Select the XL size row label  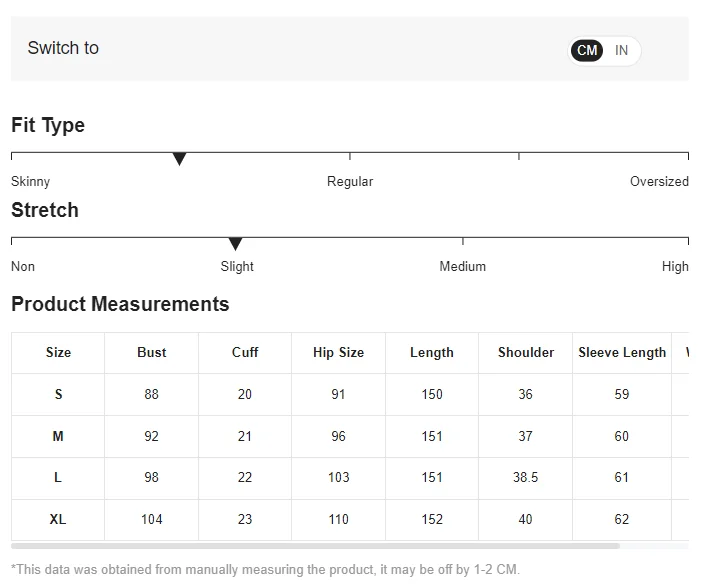click(x=58, y=520)
